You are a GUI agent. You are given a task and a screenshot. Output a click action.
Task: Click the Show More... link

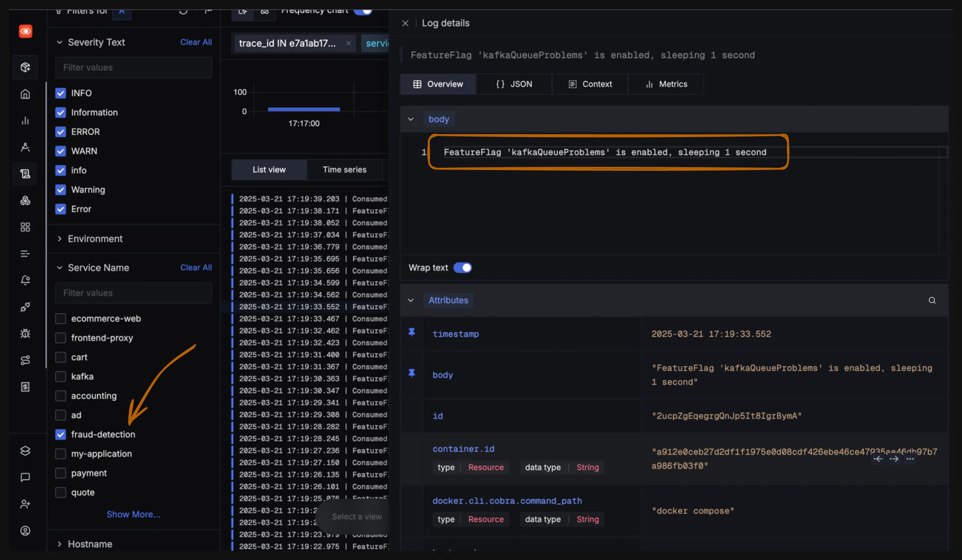(x=134, y=514)
